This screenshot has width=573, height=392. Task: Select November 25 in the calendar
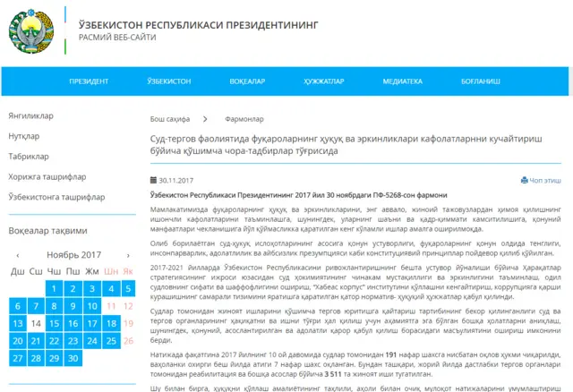[x=111, y=341]
